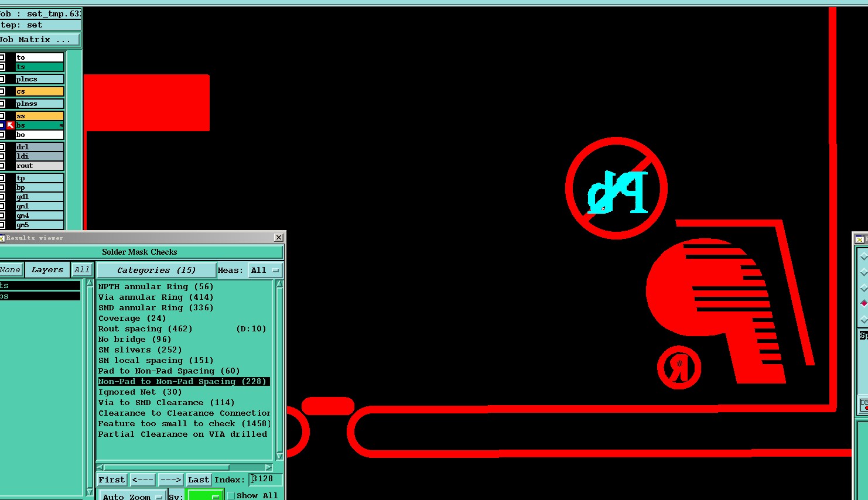Image resolution: width=868 pixels, height=500 pixels.
Task: Toggle the checkbox for layer ts
Action: coord(2,67)
